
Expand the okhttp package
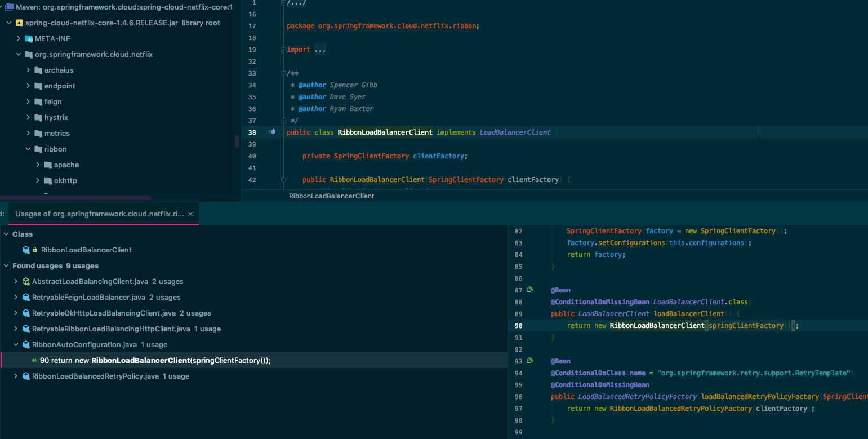pyautogui.click(x=38, y=181)
